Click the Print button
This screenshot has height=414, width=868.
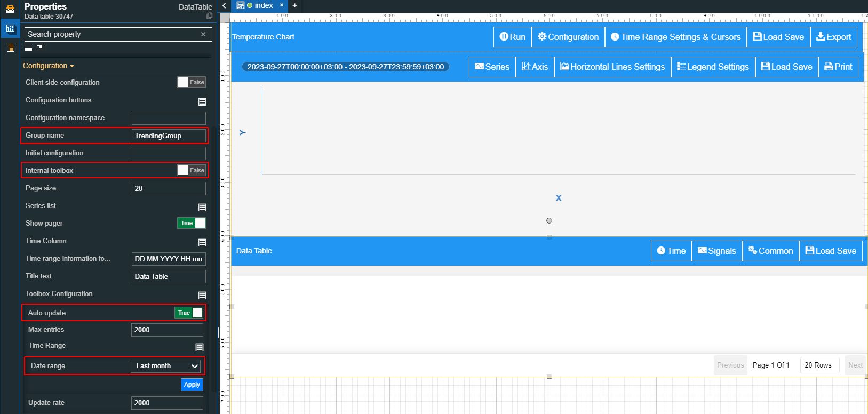838,67
